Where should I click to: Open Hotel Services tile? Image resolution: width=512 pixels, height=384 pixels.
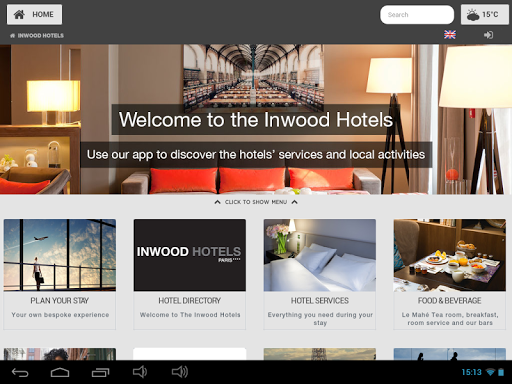click(320, 274)
